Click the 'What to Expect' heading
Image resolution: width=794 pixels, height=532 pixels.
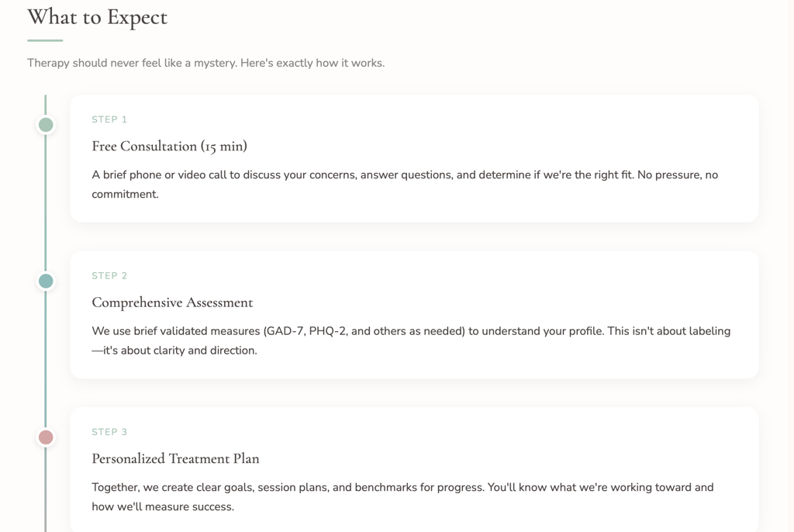click(97, 17)
